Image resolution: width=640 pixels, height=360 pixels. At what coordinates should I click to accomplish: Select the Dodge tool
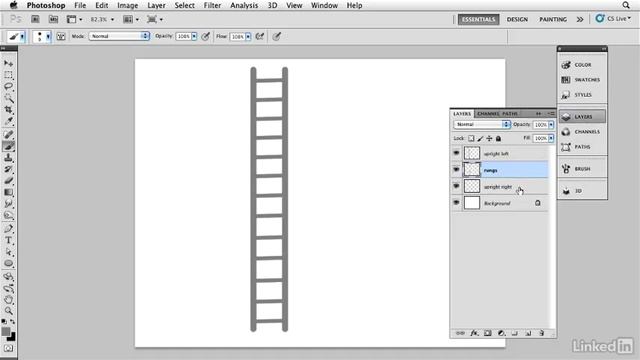[8, 215]
